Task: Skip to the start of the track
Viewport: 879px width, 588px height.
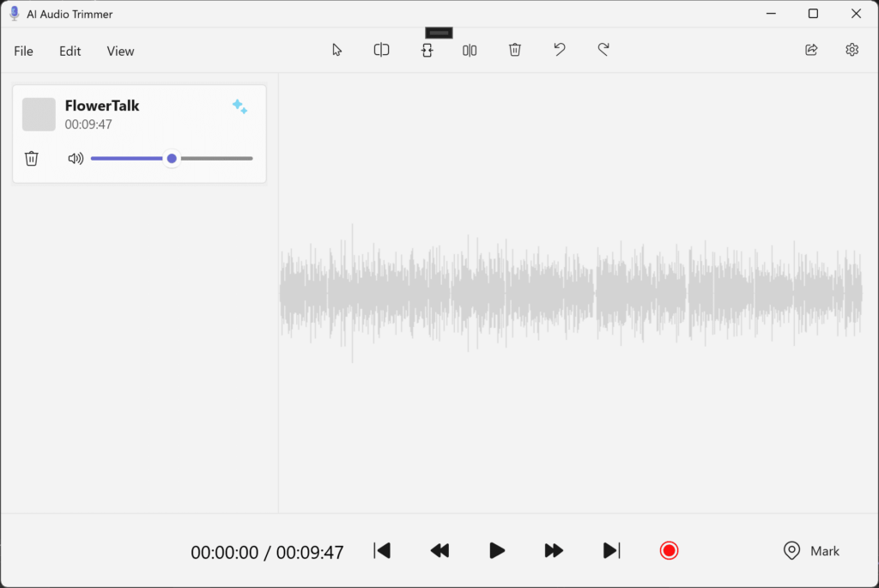Action: (x=383, y=551)
